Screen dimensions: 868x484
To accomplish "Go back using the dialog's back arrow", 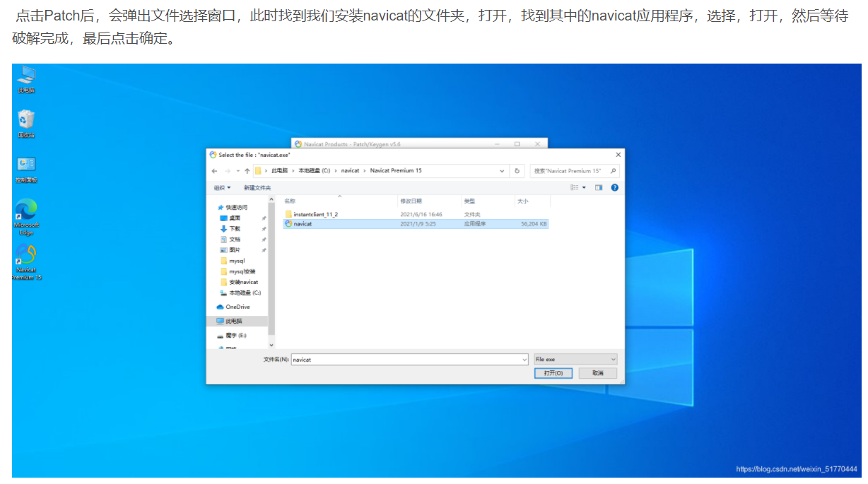I will [x=214, y=171].
